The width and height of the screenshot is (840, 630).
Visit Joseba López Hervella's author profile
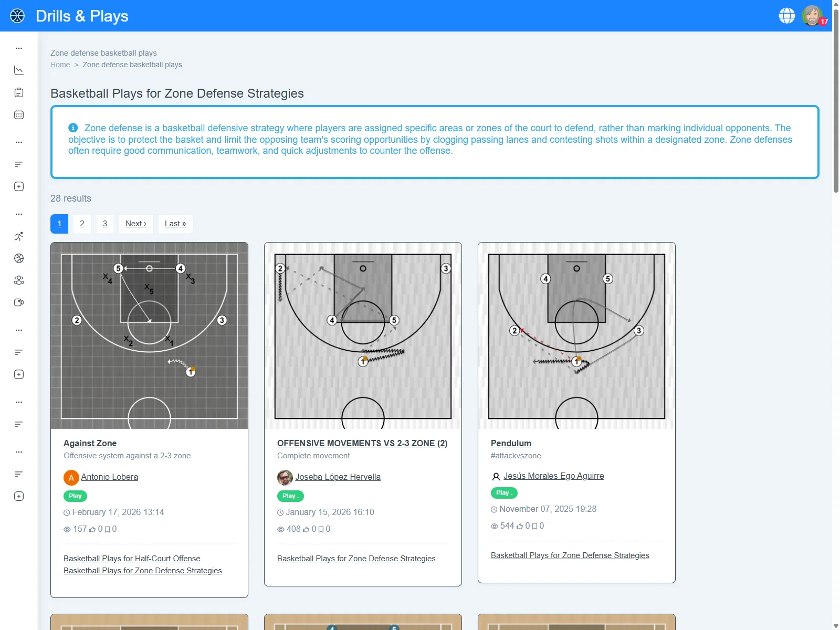pyautogui.click(x=338, y=477)
